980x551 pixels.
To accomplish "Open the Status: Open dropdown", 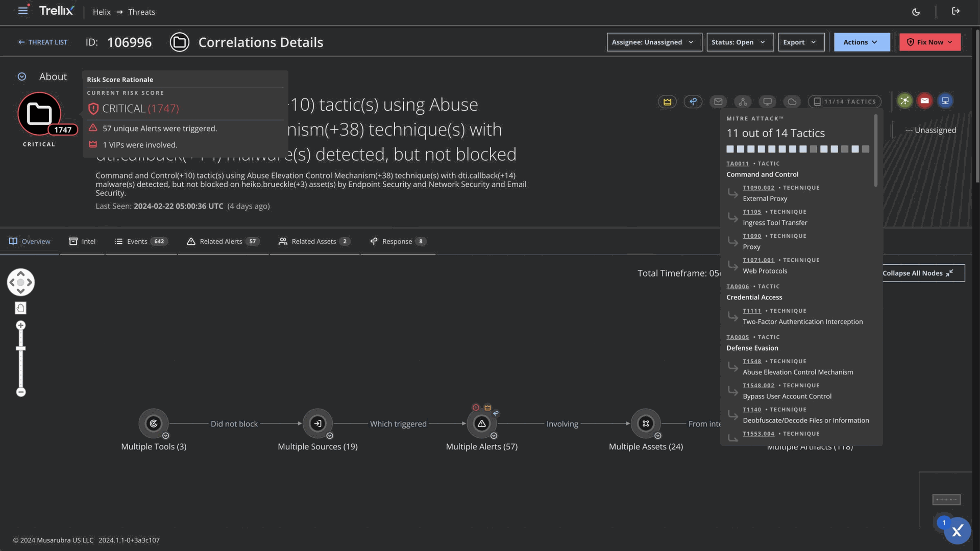I will click(x=740, y=42).
